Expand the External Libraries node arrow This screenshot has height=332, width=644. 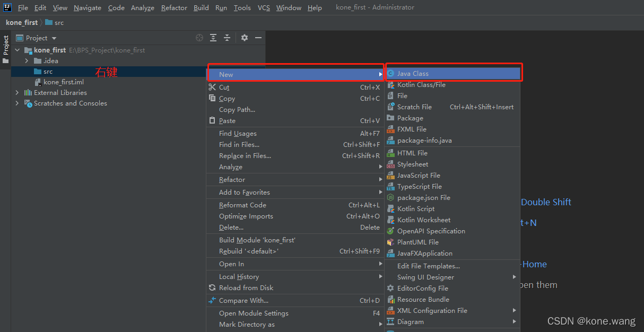point(17,93)
